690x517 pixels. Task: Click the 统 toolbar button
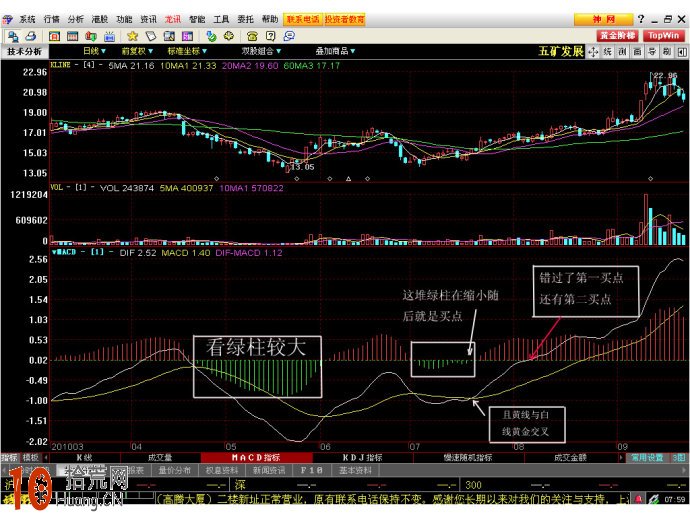(x=608, y=52)
